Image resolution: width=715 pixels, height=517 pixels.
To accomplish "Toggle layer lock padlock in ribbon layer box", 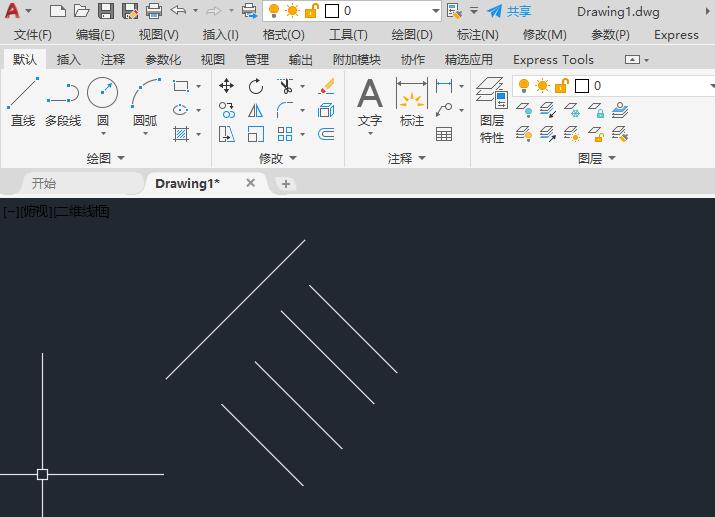I will point(562,86).
